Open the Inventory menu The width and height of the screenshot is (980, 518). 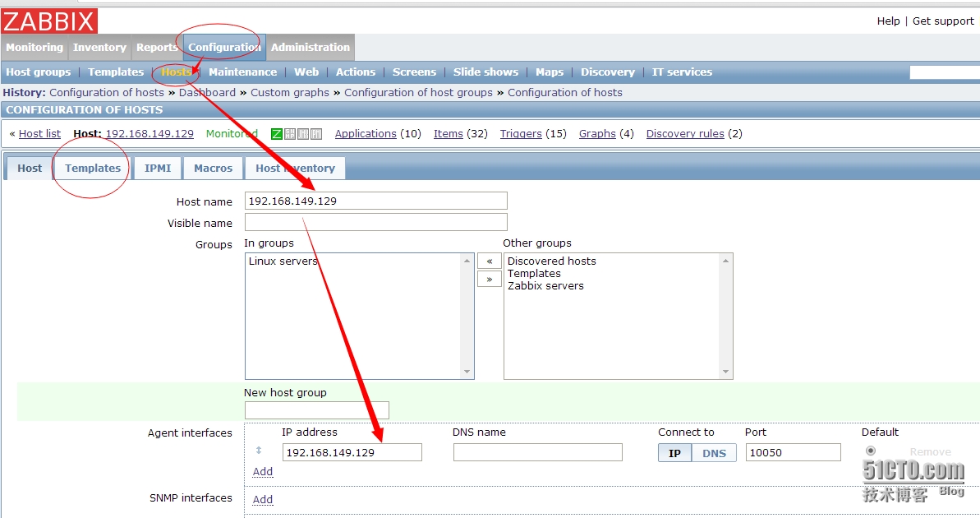pos(99,48)
